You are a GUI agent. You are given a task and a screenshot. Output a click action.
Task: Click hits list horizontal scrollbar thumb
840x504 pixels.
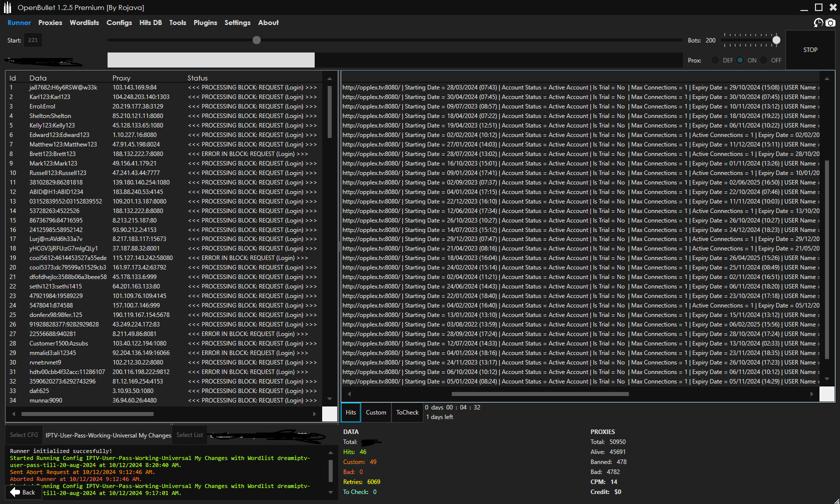540,394
